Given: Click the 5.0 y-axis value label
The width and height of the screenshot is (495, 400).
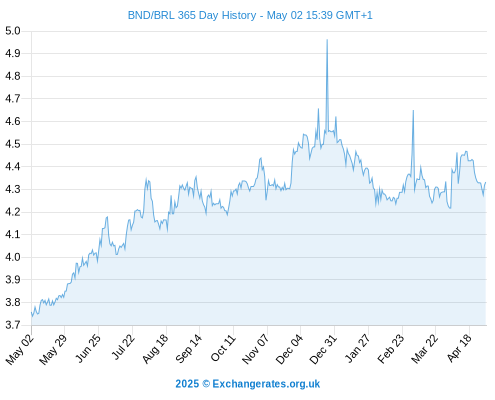Looking at the screenshot, I should (x=13, y=31).
